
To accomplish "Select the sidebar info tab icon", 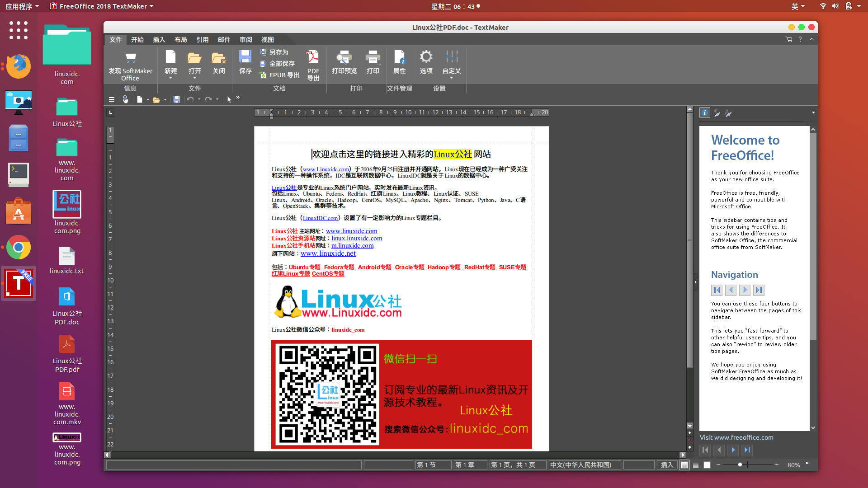I will [705, 113].
